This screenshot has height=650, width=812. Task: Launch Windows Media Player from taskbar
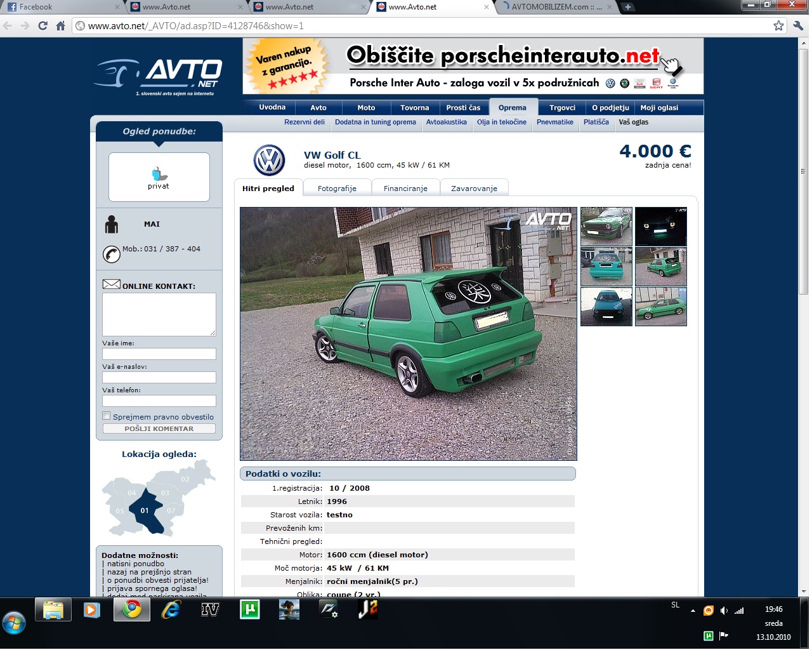coord(92,610)
